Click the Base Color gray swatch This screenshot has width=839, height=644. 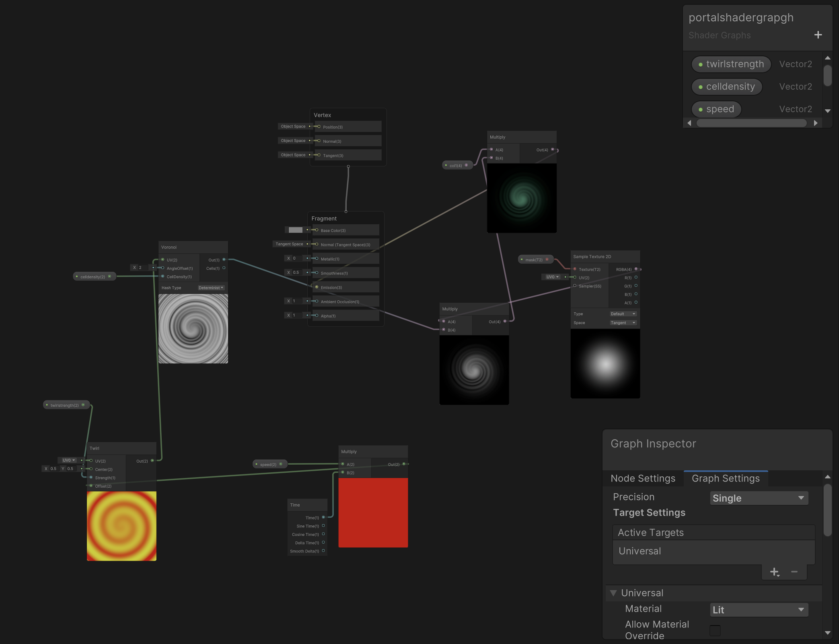click(x=295, y=230)
